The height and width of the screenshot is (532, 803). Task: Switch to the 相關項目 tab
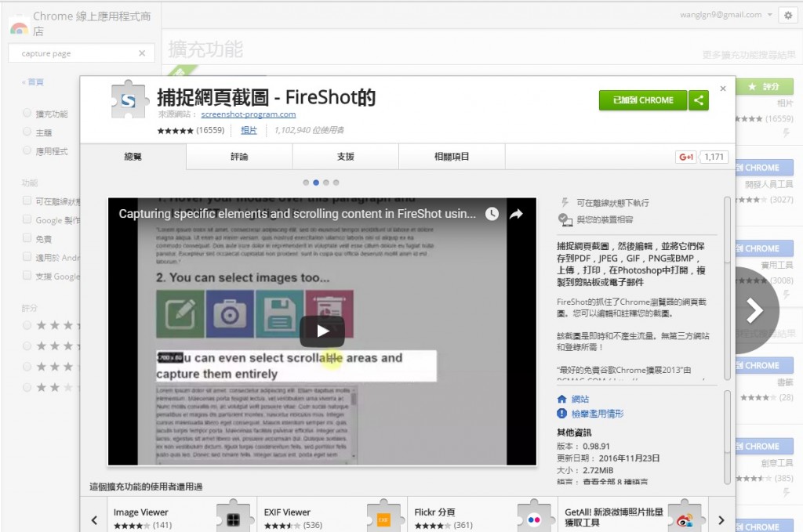click(452, 157)
